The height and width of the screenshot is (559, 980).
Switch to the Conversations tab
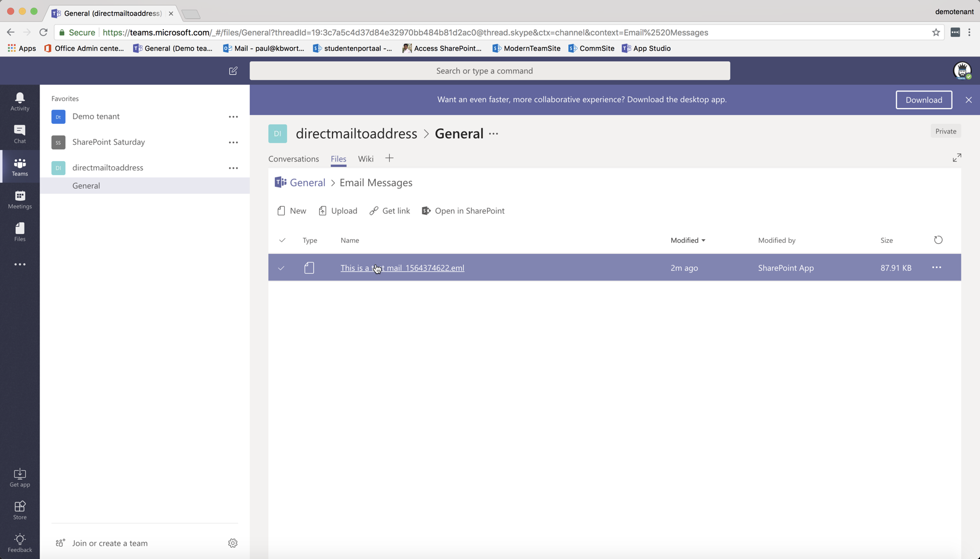coord(293,159)
